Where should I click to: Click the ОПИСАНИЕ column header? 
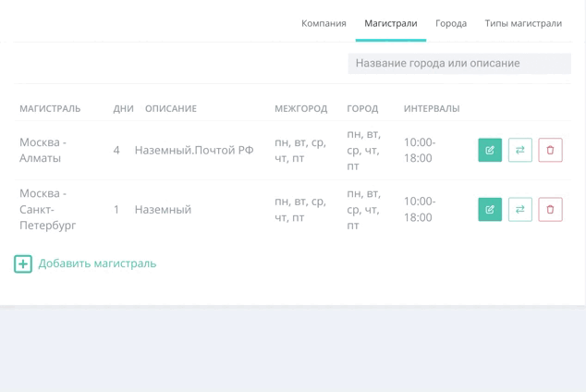[x=171, y=108]
